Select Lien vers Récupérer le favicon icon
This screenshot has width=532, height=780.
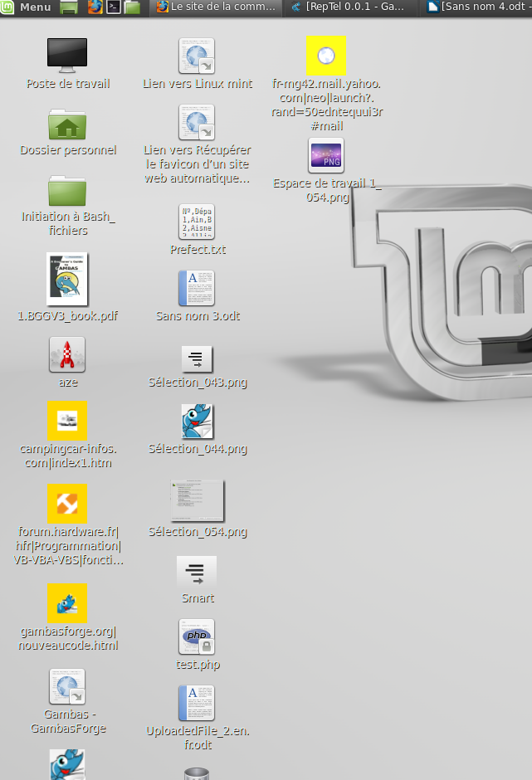click(197, 122)
